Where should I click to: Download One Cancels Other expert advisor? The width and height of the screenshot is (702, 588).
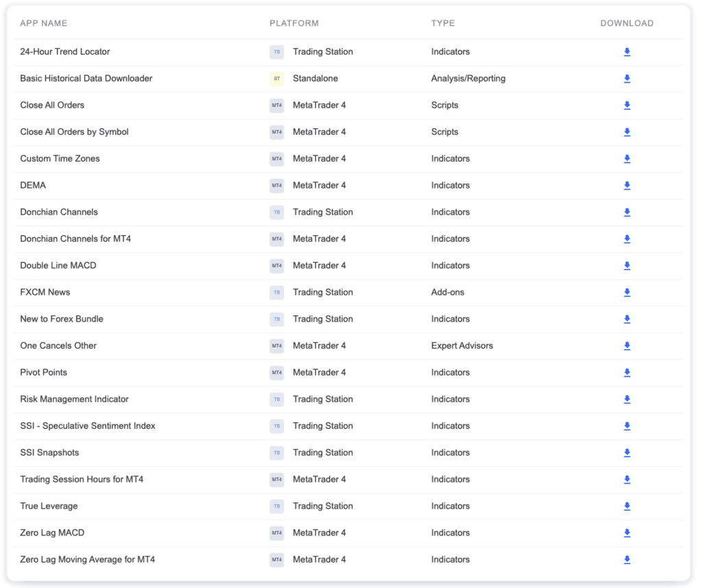click(627, 346)
